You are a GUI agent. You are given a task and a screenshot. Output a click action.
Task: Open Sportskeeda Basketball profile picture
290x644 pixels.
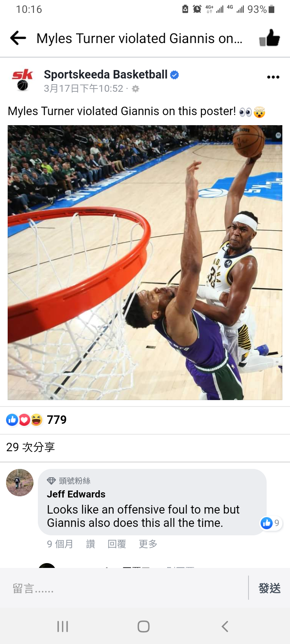tap(23, 80)
